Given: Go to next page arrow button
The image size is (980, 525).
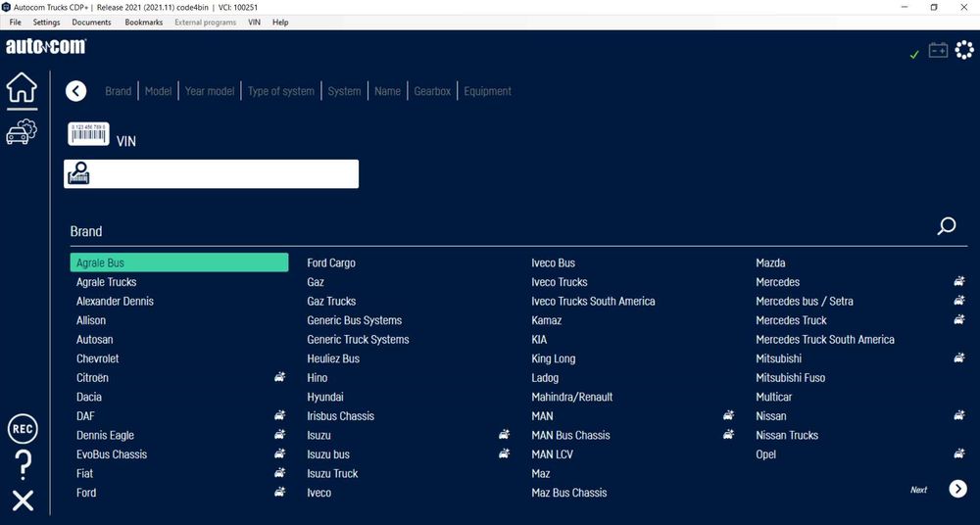Looking at the screenshot, I should coord(957,489).
